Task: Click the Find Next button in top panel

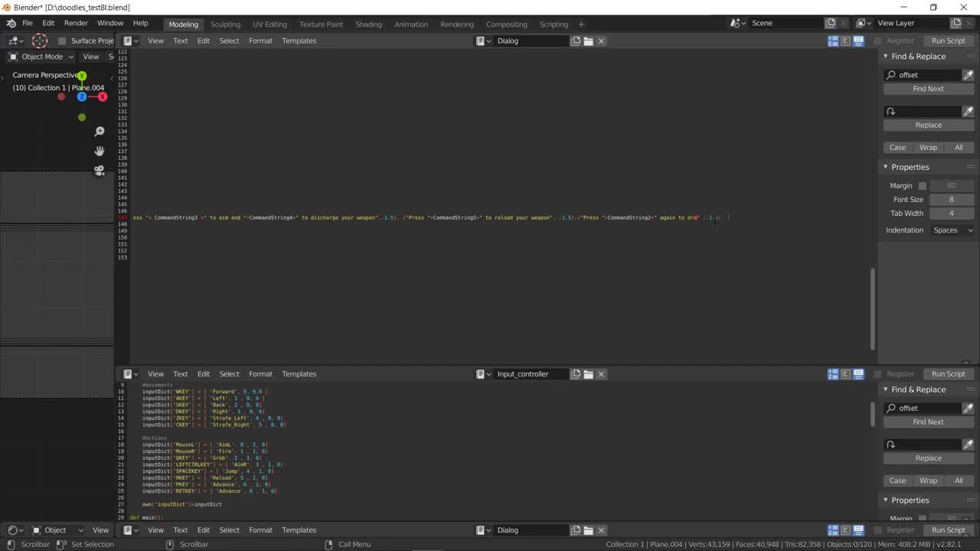Action: (928, 89)
